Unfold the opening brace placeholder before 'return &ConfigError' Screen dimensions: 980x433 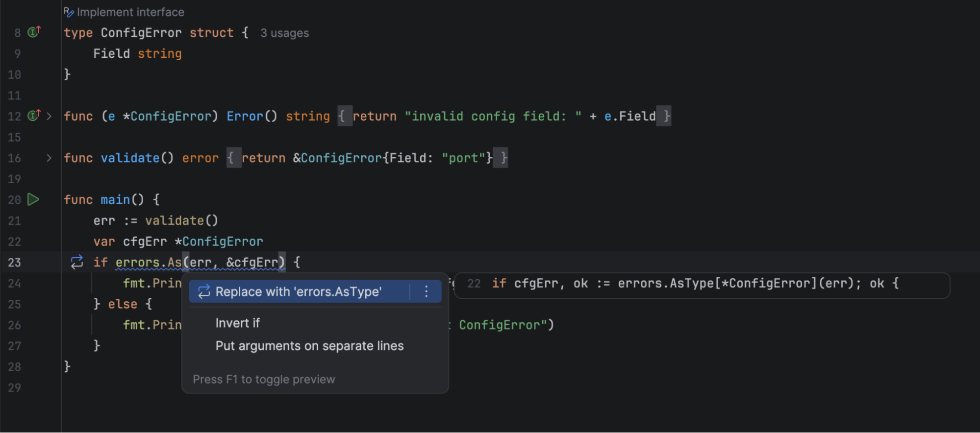[233, 158]
